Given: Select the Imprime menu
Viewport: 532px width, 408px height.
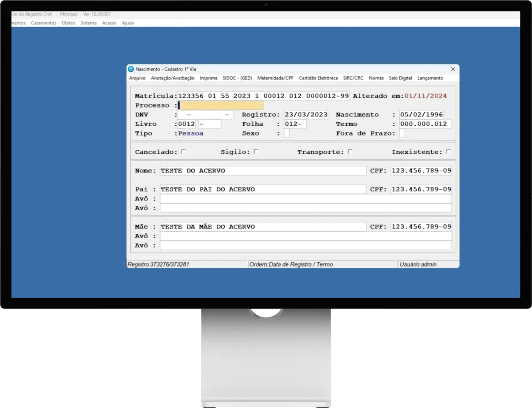Looking at the screenshot, I should pos(209,78).
